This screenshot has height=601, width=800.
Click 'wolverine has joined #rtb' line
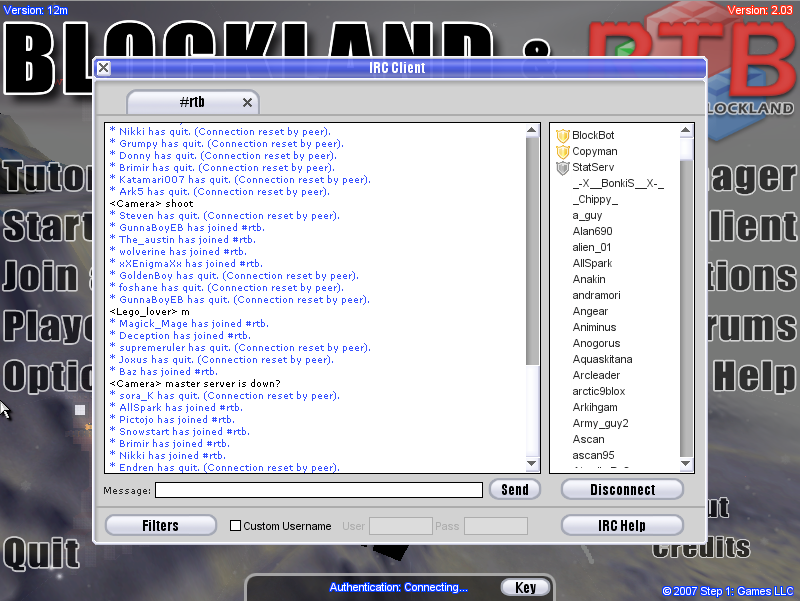(178, 252)
